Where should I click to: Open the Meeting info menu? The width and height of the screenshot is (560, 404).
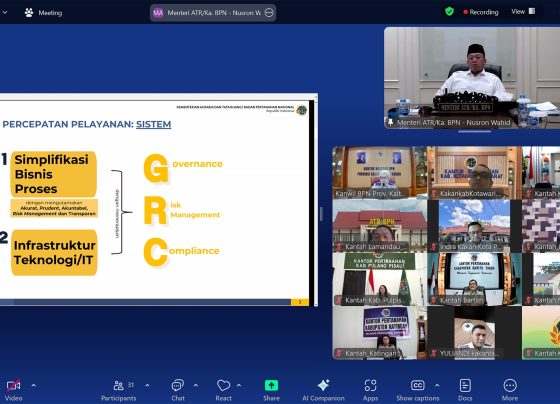coord(44,13)
